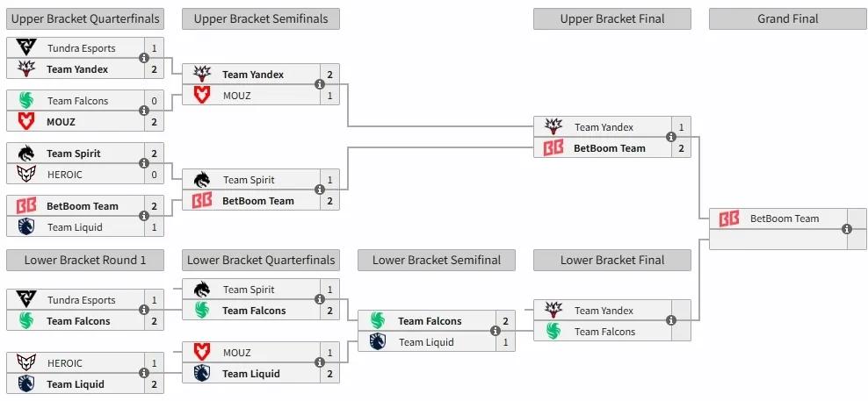
Task: Click the Team Falcons logo in Lower Bracket Final
Action: point(553,332)
